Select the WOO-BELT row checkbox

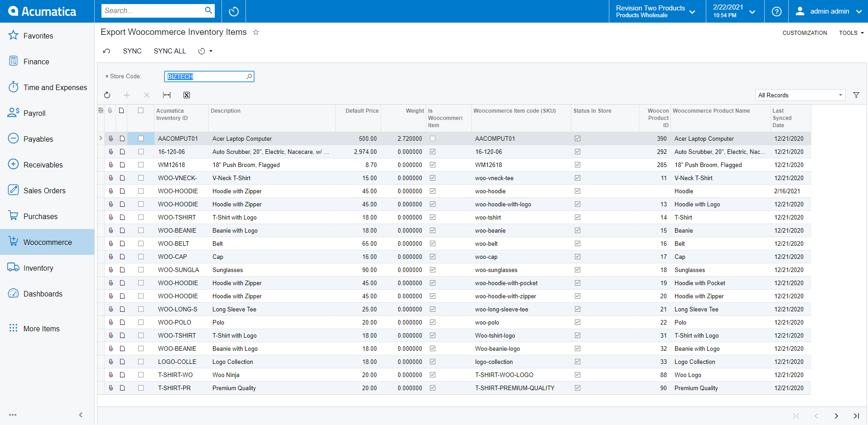click(141, 244)
